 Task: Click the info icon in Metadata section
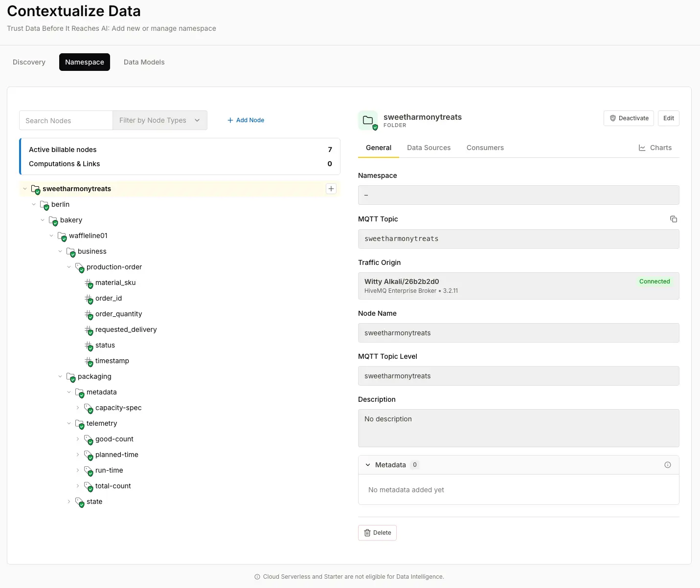(668, 465)
